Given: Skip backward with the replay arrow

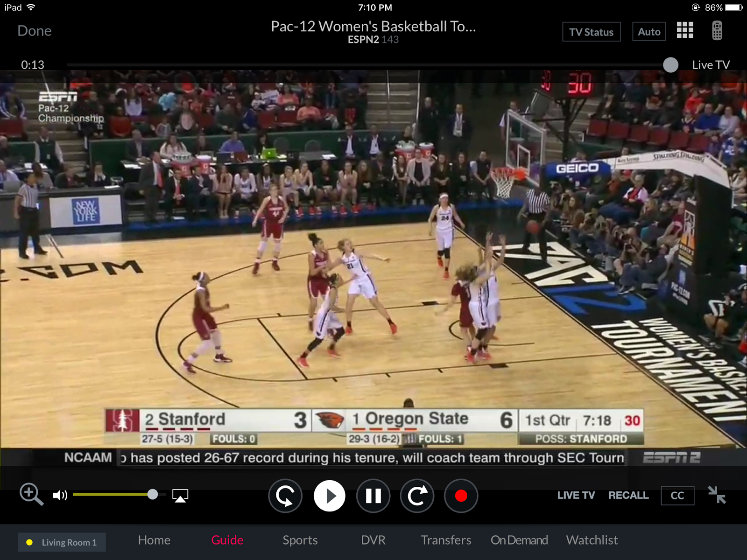Looking at the screenshot, I should (x=285, y=496).
